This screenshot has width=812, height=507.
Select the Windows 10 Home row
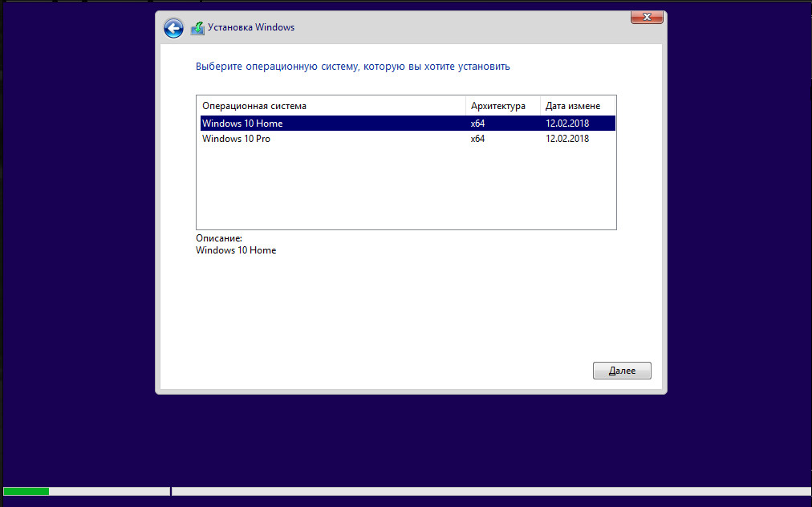pyautogui.click(x=408, y=124)
